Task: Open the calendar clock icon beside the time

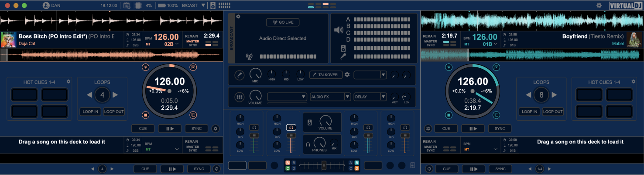Action: point(127,6)
